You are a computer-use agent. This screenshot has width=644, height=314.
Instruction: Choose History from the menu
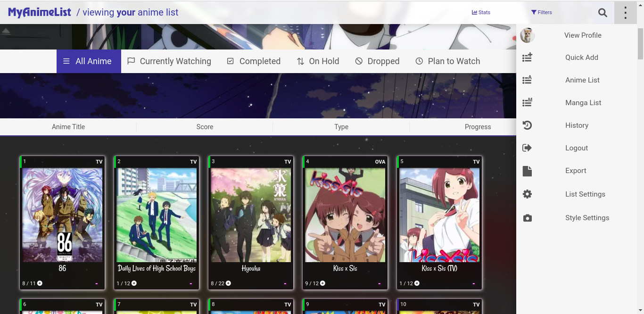pos(577,125)
